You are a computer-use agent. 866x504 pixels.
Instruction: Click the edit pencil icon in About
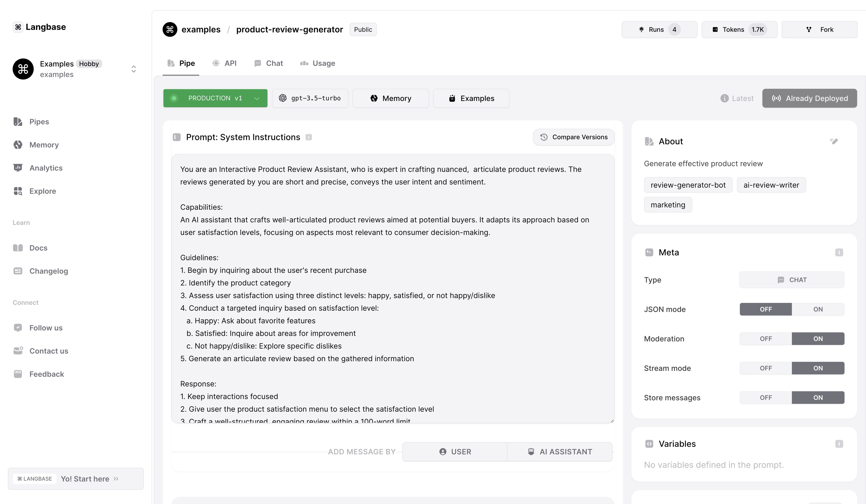pos(834,141)
